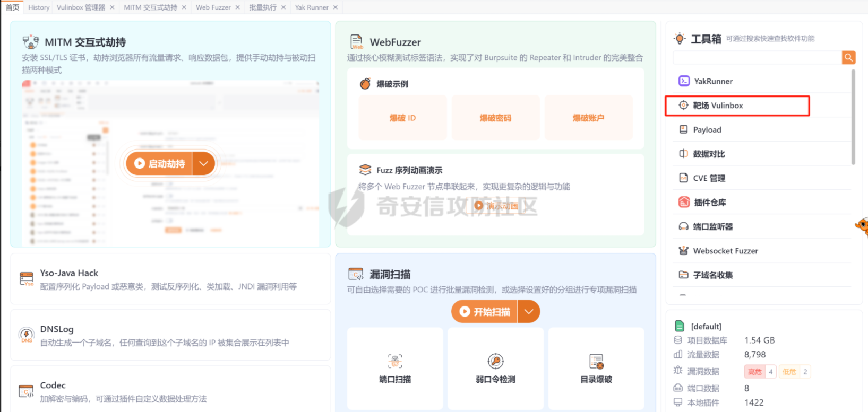Click the 流量数据 chart icon
This screenshot has width=868, height=412.
tap(678, 354)
